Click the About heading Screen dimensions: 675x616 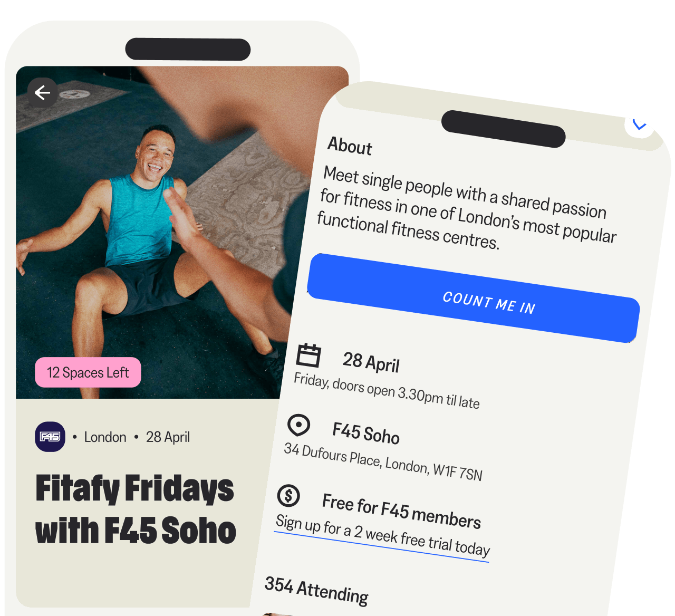click(350, 146)
